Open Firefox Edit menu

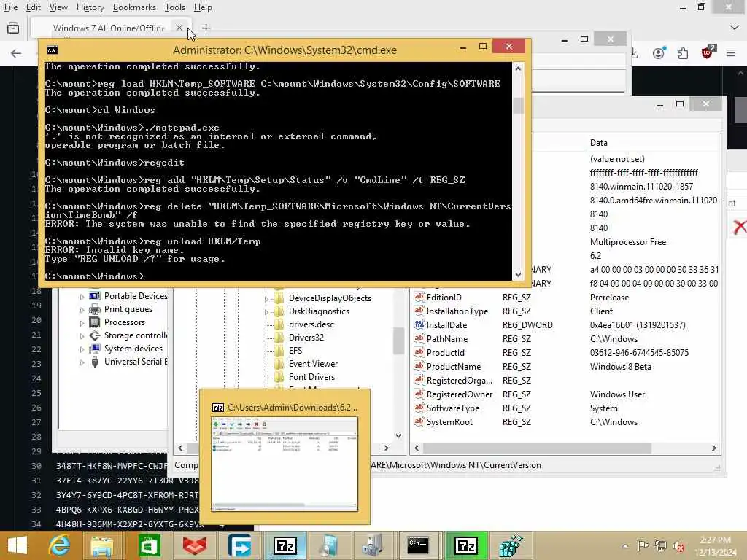click(33, 7)
